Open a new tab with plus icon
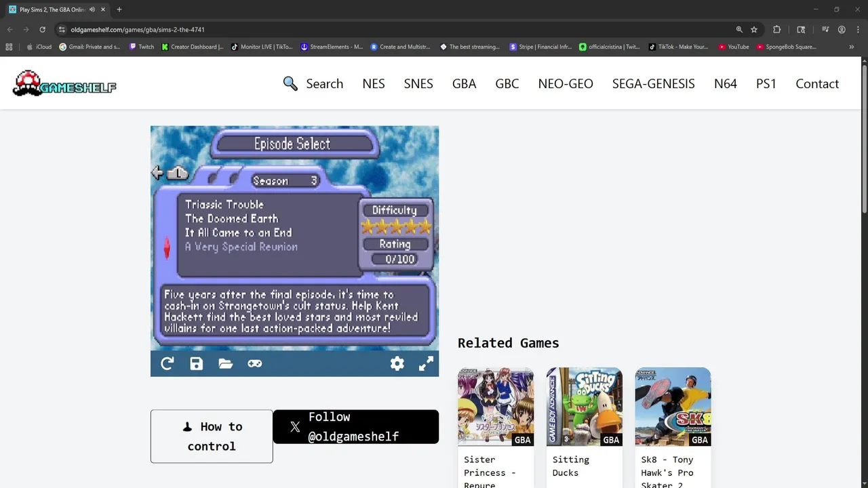 click(119, 9)
